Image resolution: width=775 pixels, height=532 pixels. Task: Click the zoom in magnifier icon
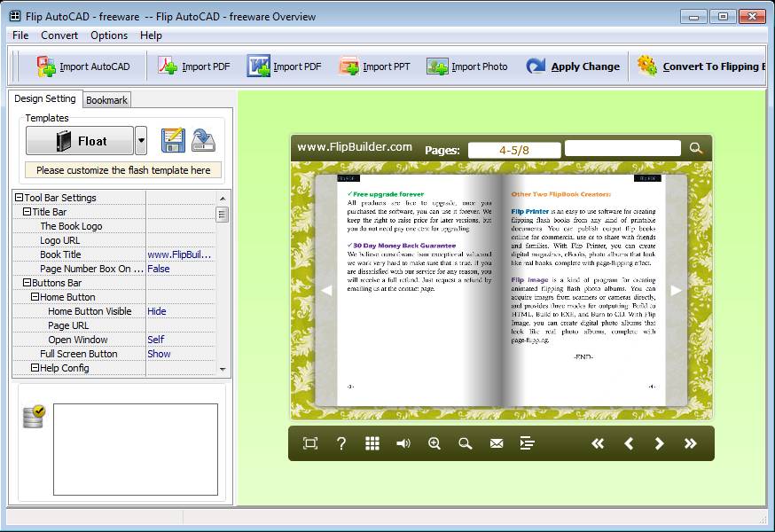434,443
